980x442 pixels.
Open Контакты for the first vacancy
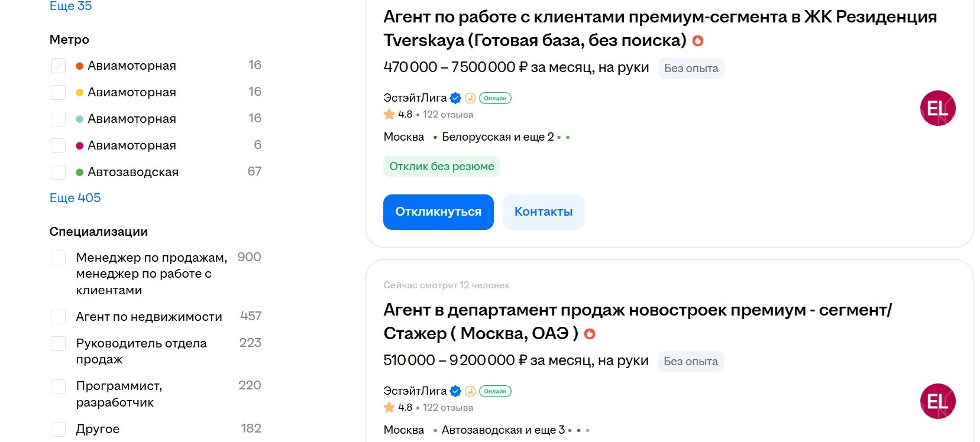(543, 212)
